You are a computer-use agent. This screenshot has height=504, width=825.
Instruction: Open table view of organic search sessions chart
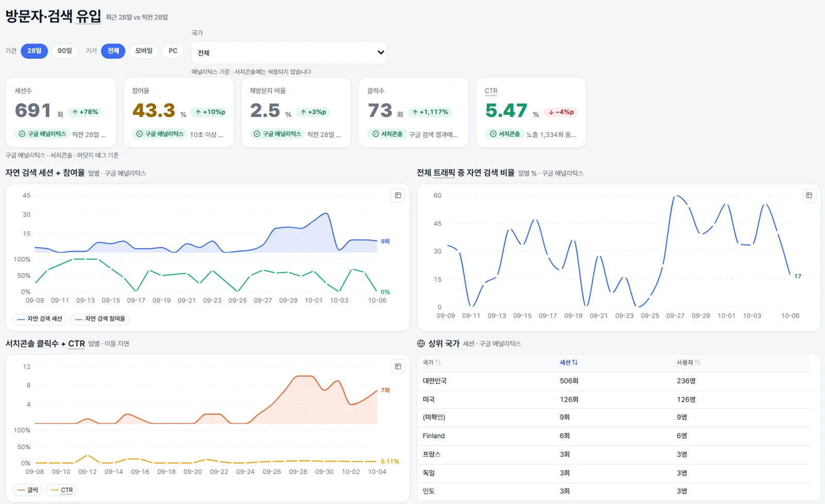point(398,195)
